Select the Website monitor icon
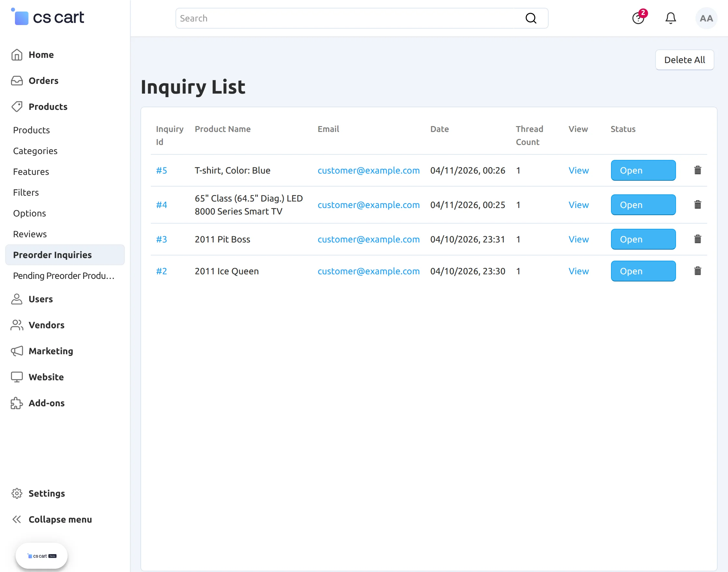The width and height of the screenshot is (728, 572). point(17,377)
